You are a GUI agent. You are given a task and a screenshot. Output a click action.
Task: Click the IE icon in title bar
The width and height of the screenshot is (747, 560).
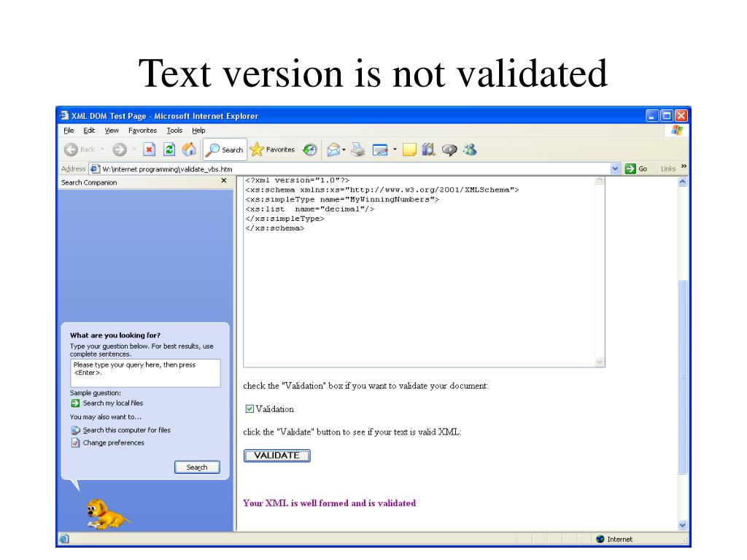tap(64, 116)
